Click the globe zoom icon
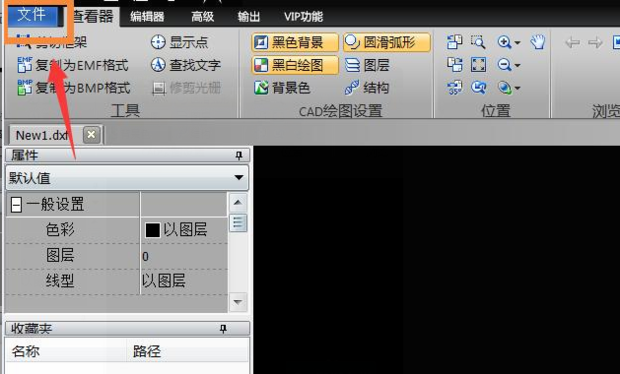The width and height of the screenshot is (620, 374). (505, 87)
